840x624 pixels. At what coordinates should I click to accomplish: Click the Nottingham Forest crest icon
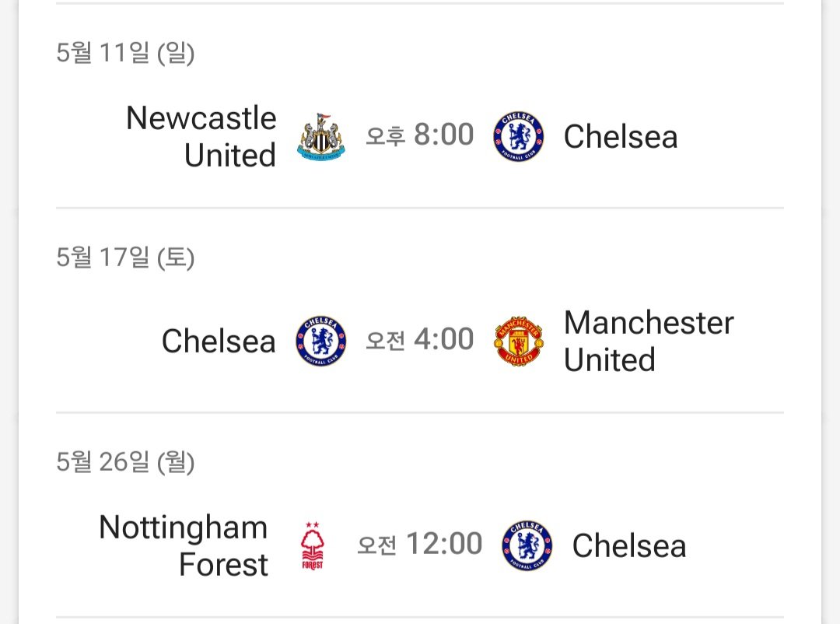(313, 545)
